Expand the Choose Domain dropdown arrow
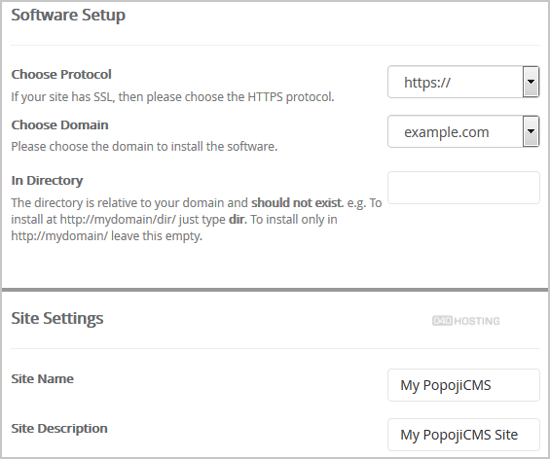The image size is (550, 459). coord(531,131)
